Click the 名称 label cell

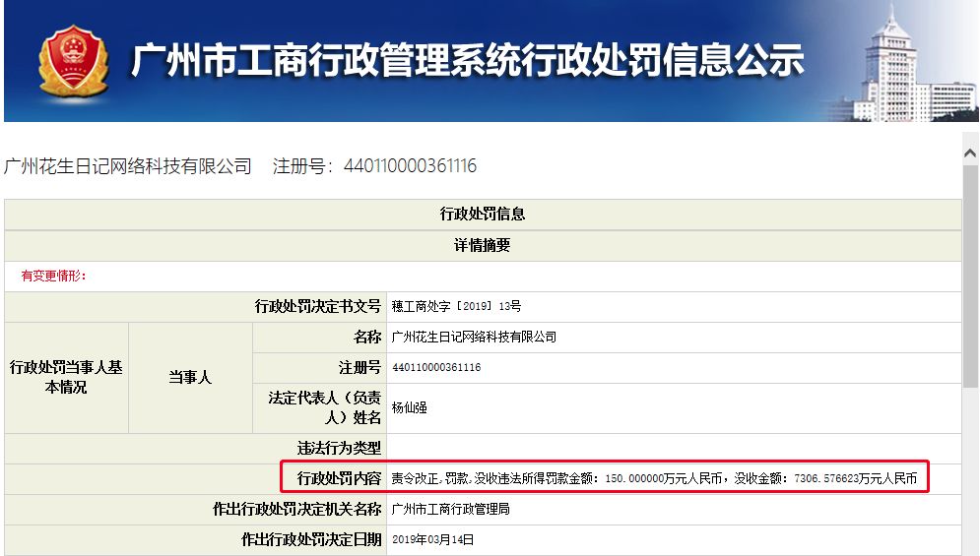(x=319, y=338)
